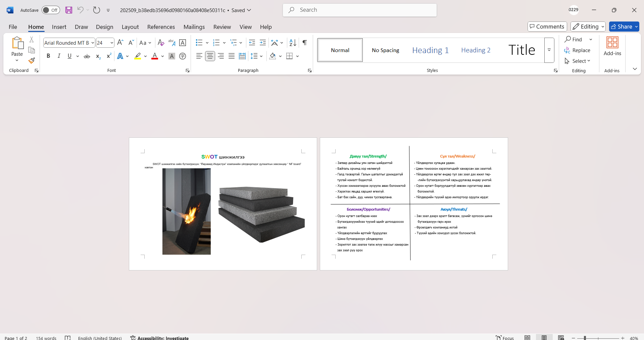Toggle center alignment

[210, 56]
